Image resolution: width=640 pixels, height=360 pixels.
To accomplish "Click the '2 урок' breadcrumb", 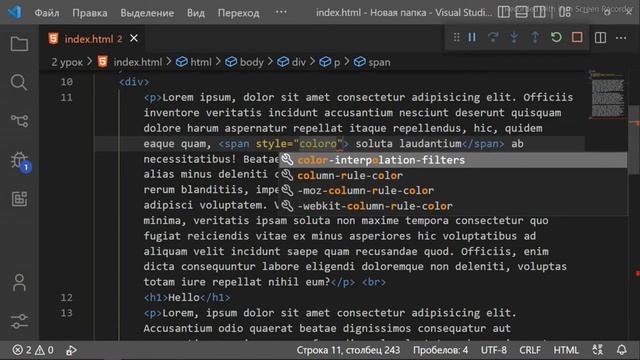I will (67, 62).
